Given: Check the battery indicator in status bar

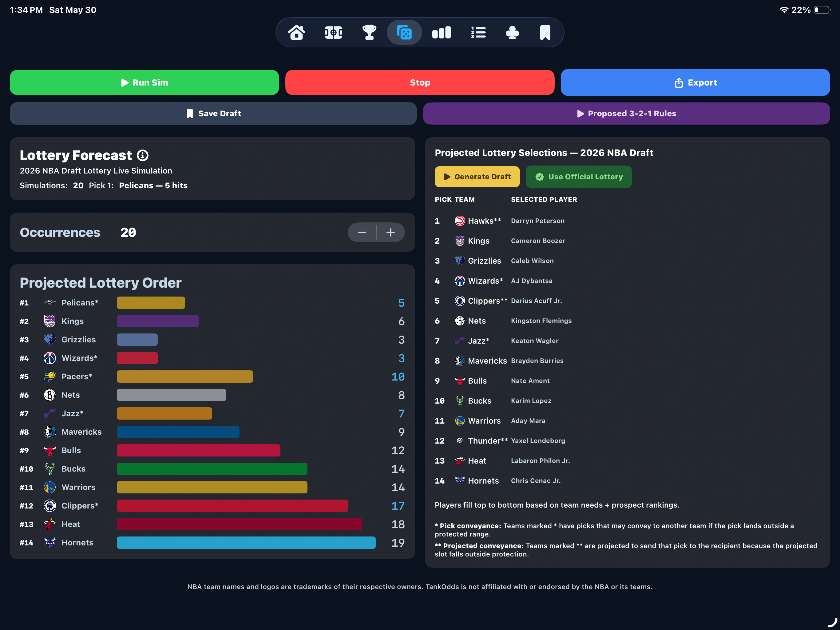Looking at the screenshot, I should click(x=822, y=10).
